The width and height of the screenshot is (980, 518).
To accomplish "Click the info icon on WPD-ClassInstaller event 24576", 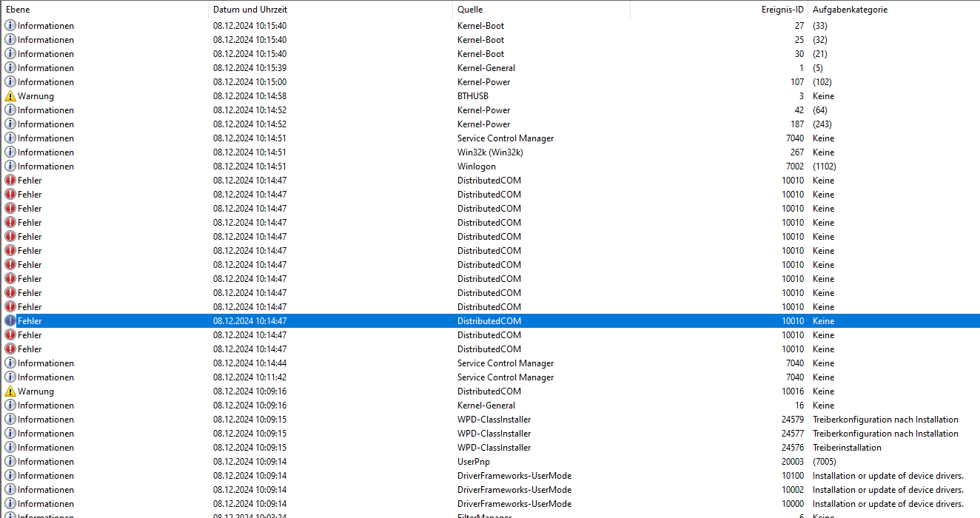I will coord(9,447).
